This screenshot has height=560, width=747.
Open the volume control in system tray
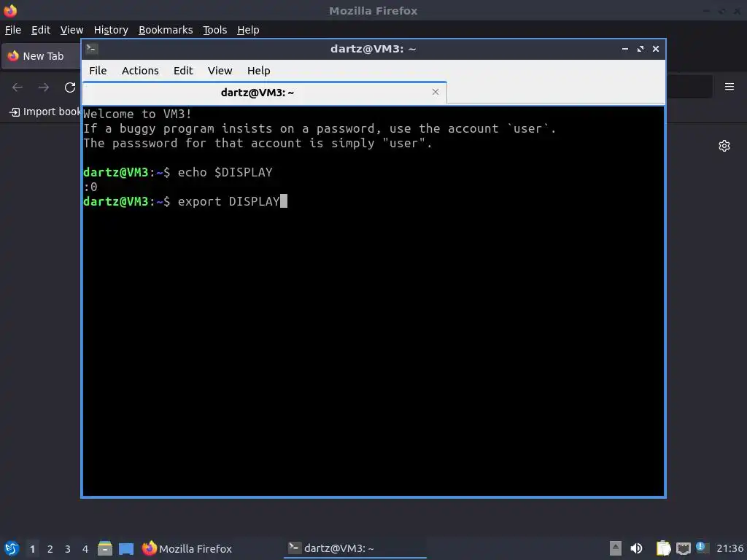coord(636,548)
